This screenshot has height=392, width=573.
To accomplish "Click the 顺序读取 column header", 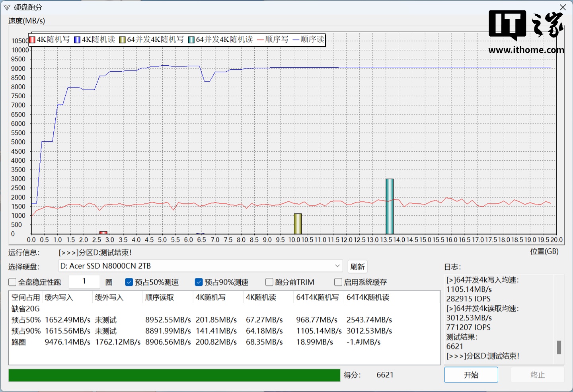I will (160, 297).
